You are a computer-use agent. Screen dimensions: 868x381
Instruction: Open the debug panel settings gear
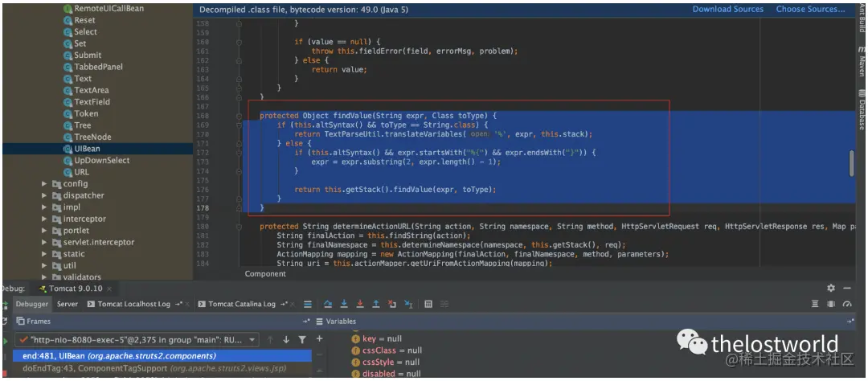point(831,289)
